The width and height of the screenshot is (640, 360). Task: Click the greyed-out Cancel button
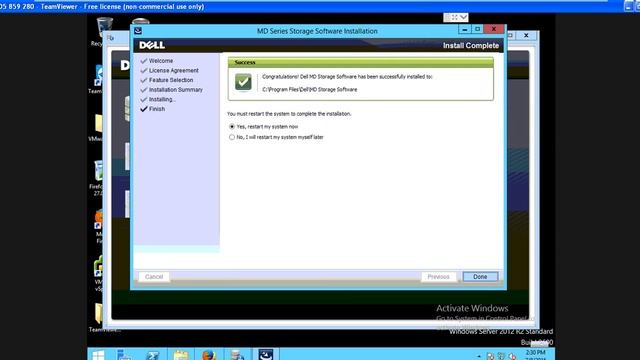[154, 277]
